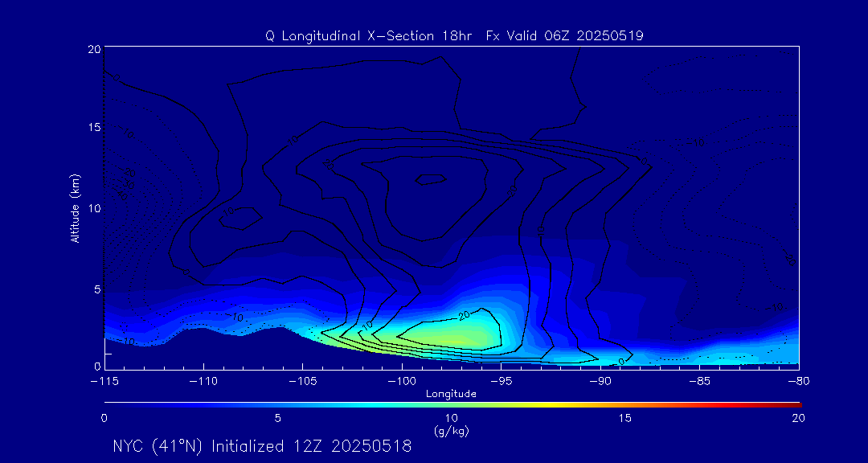Screen dimensions: 868x463
Task: Click the "Altitude (km)" axis label
Action: [x=75, y=207]
